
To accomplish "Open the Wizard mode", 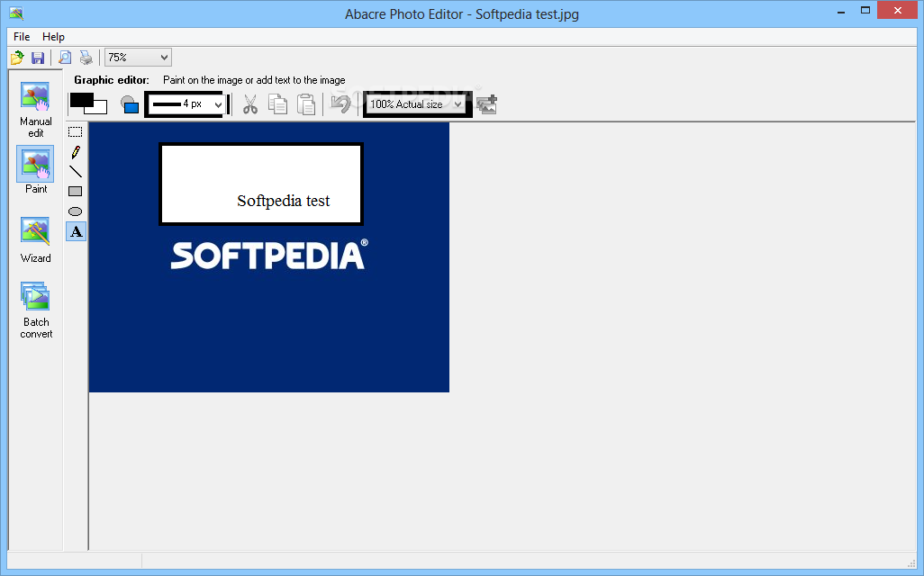I will point(35,240).
